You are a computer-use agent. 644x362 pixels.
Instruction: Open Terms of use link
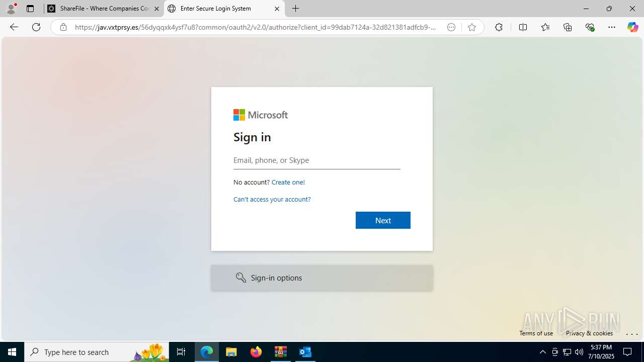[536, 333]
